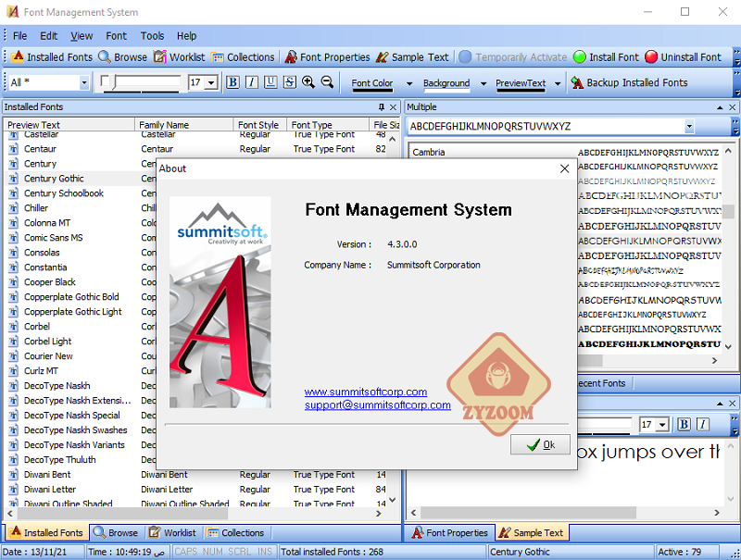Select Century Schoolbook in the font list
The height and width of the screenshot is (560, 741).
64,193
